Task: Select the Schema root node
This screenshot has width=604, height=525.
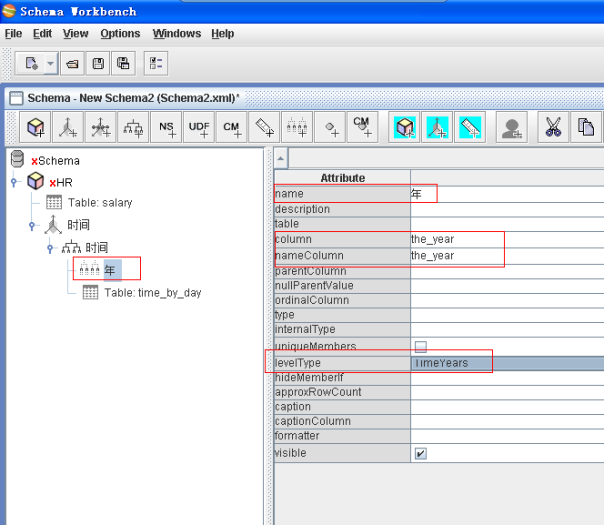Action: pos(55,161)
